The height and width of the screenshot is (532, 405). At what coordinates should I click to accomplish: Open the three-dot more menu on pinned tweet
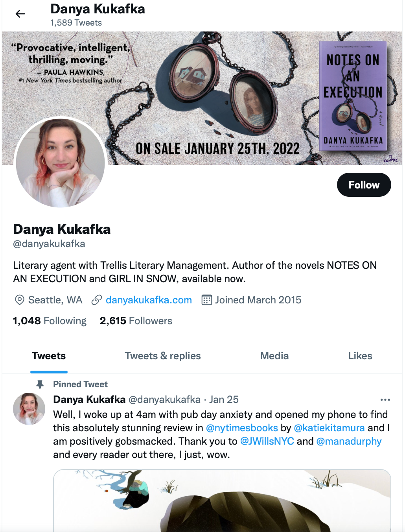click(x=385, y=400)
